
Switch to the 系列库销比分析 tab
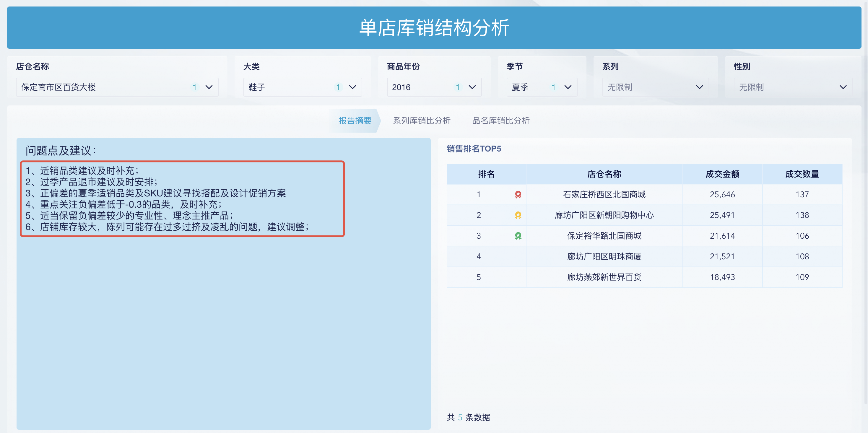tap(422, 120)
